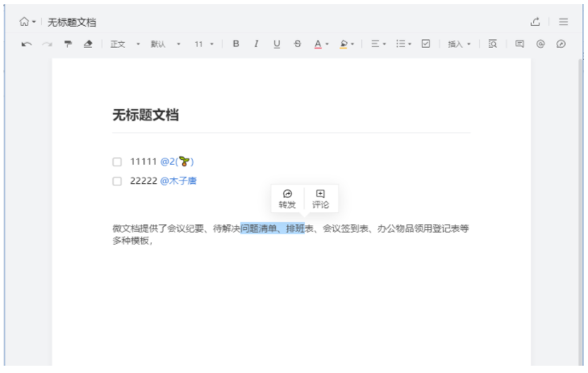Screen dimensions: 588x373
Task: Apply the yellow highlight color
Action: click(x=343, y=44)
